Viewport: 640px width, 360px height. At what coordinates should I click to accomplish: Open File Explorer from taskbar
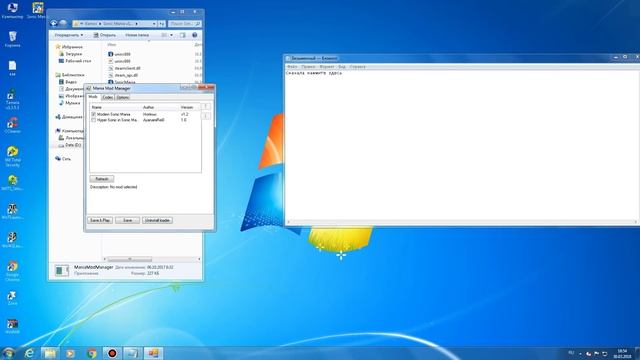coord(50,353)
